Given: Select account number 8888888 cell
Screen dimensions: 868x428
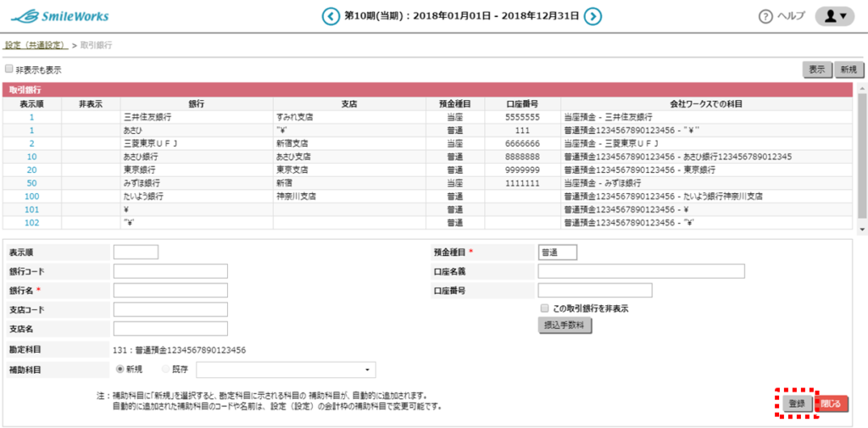Looking at the screenshot, I should pos(522,157).
